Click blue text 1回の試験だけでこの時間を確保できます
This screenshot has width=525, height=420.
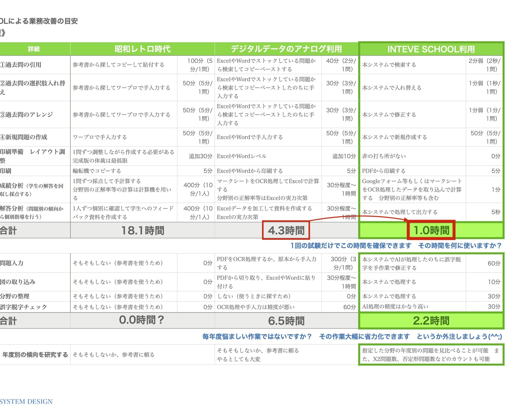(x=351, y=245)
